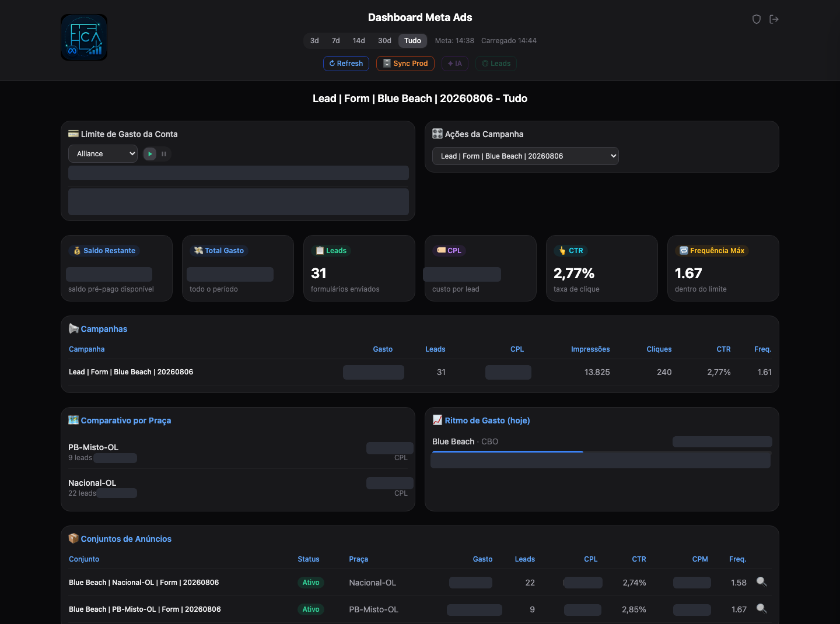Screen dimensions: 840x624
Task: Click Nacional-OL in Comparativo por Praça
Action: click(92, 483)
